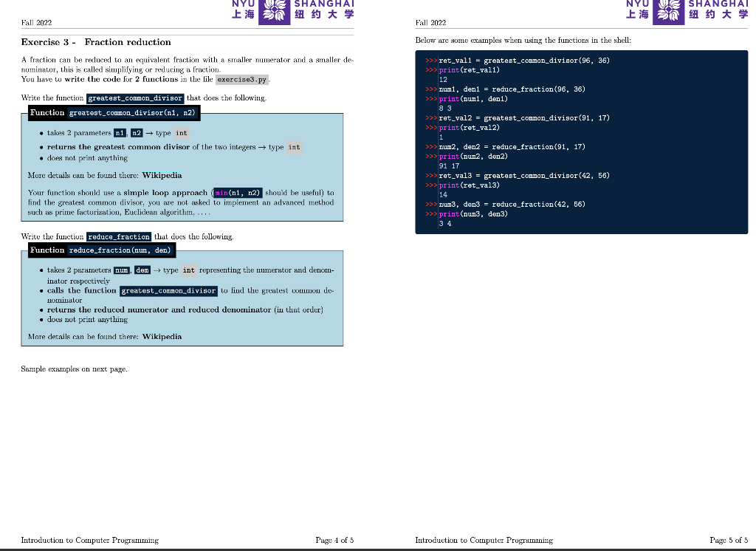The image size is (756, 551).
Task: Click 'reduce_fraction' after 'Write the function'
Action: 119,237
